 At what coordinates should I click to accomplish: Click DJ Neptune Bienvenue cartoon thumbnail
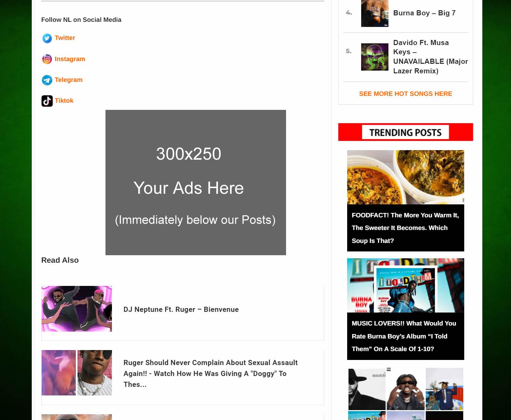coord(77,309)
